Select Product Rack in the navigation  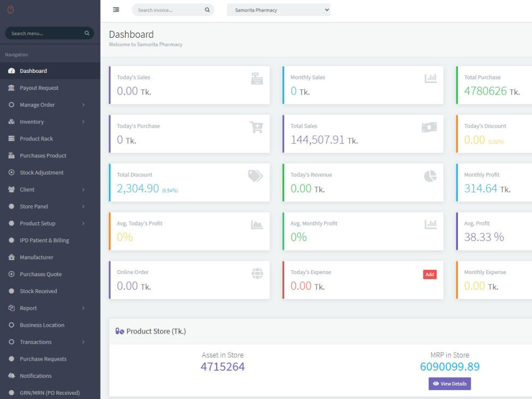pos(50,138)
